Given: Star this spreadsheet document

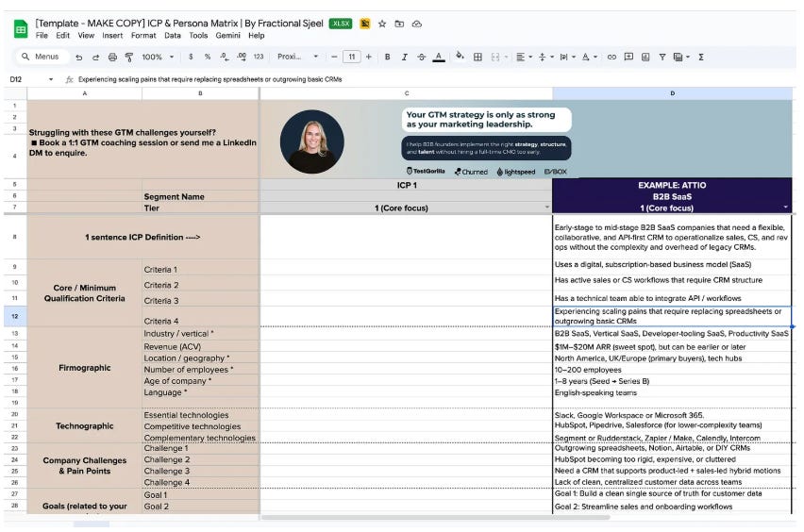Looking at the screenshot, I should pos(382,24).
